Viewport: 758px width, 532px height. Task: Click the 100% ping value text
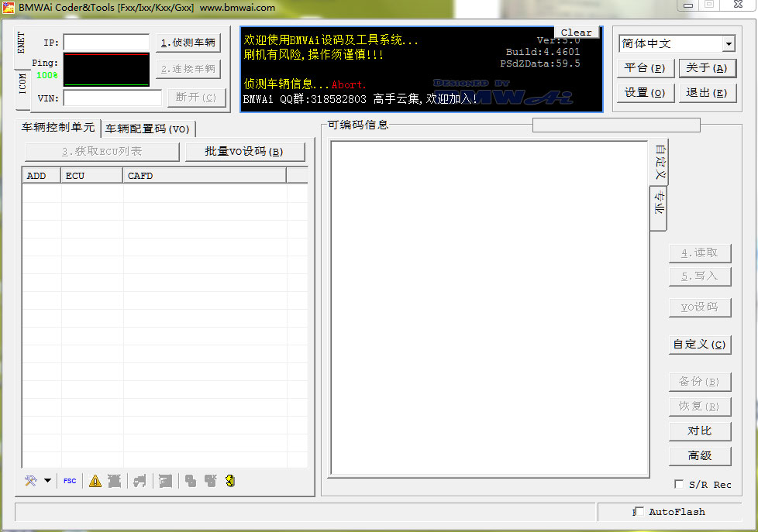pos(47,75)
